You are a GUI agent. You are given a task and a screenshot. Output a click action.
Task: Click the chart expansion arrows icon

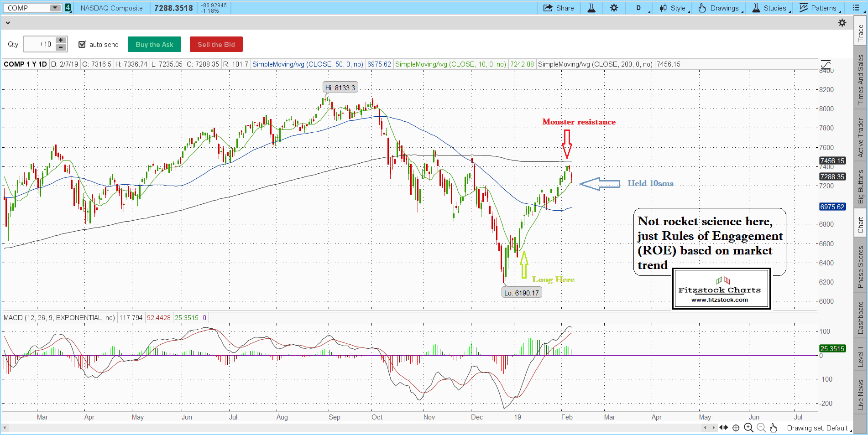723,428
